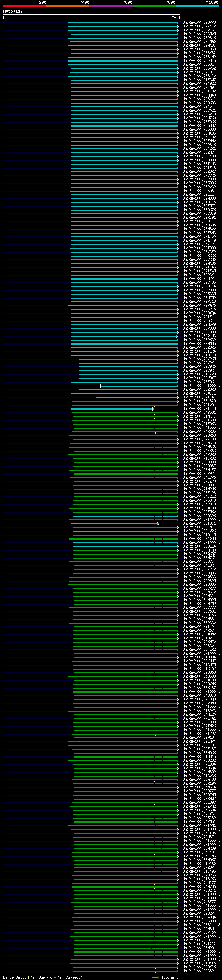This screenshot has width=222, height=980.
Task: Select label UniRef100_C4YCB3
Action: point(199,439)
